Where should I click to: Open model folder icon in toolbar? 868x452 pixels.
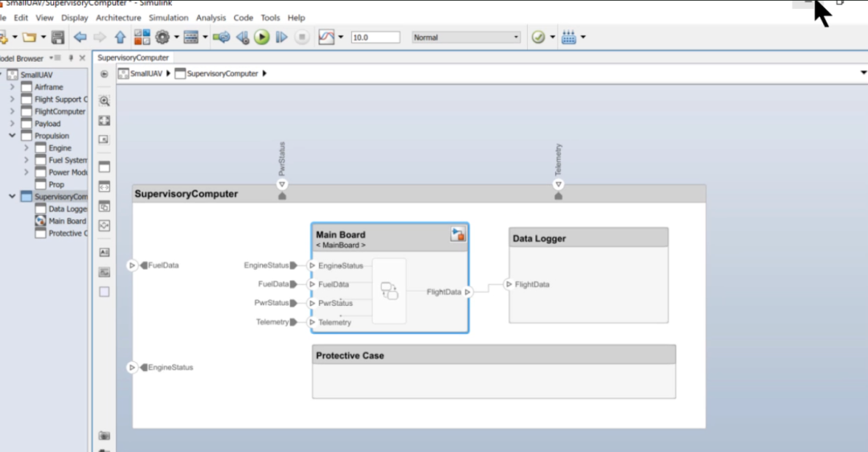[30, 38]
